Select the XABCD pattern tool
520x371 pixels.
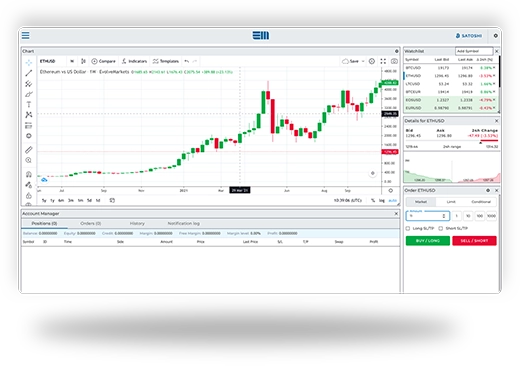pos(29,115)
